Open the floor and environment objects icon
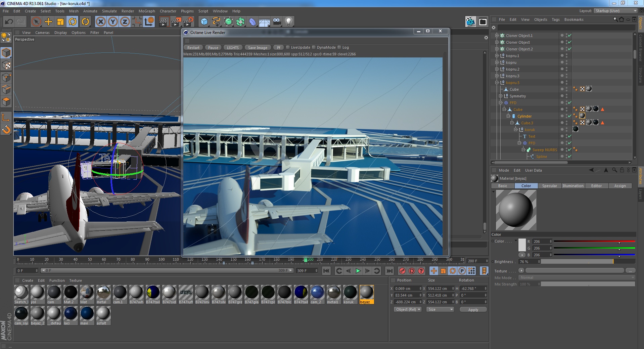The image size is (644, 349). tap(265, 22)
